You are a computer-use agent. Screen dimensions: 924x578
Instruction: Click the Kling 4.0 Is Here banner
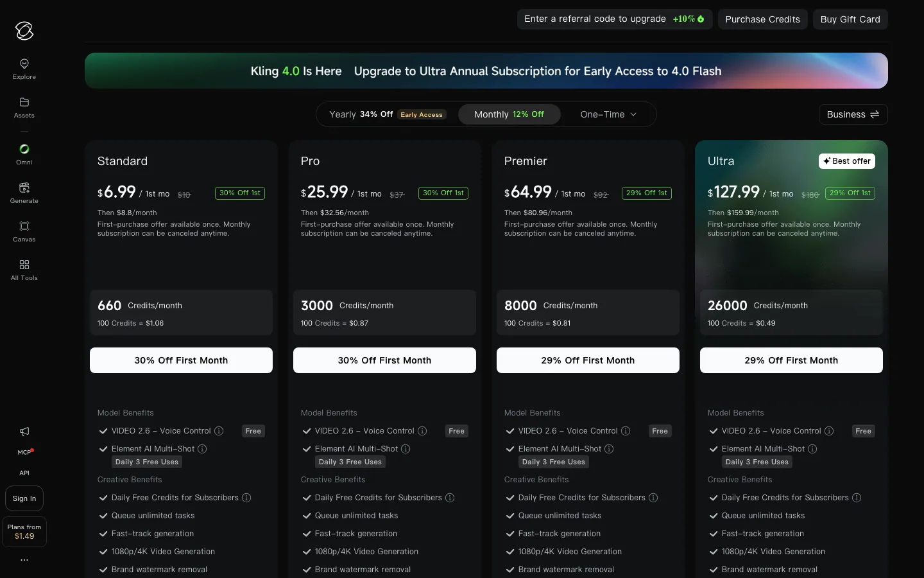pyautogui.click(x=486, y=71)
